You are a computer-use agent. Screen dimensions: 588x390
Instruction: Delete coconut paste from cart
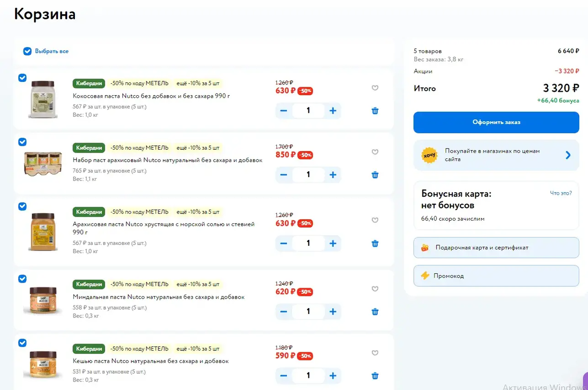pos(375,111)
